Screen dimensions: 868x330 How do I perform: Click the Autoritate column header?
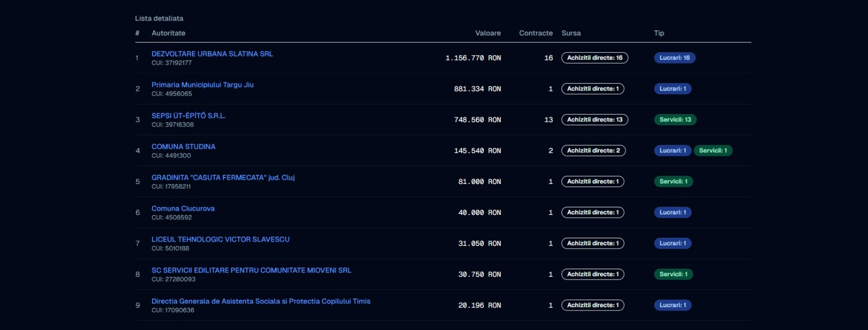(168, 33)
